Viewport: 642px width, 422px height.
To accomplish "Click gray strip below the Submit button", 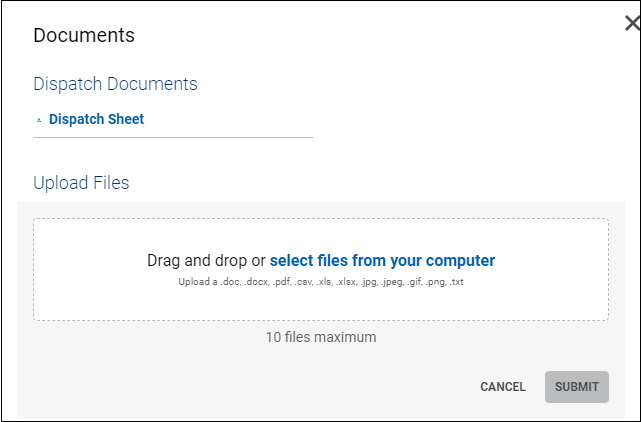I will click(x=577, y=412).
